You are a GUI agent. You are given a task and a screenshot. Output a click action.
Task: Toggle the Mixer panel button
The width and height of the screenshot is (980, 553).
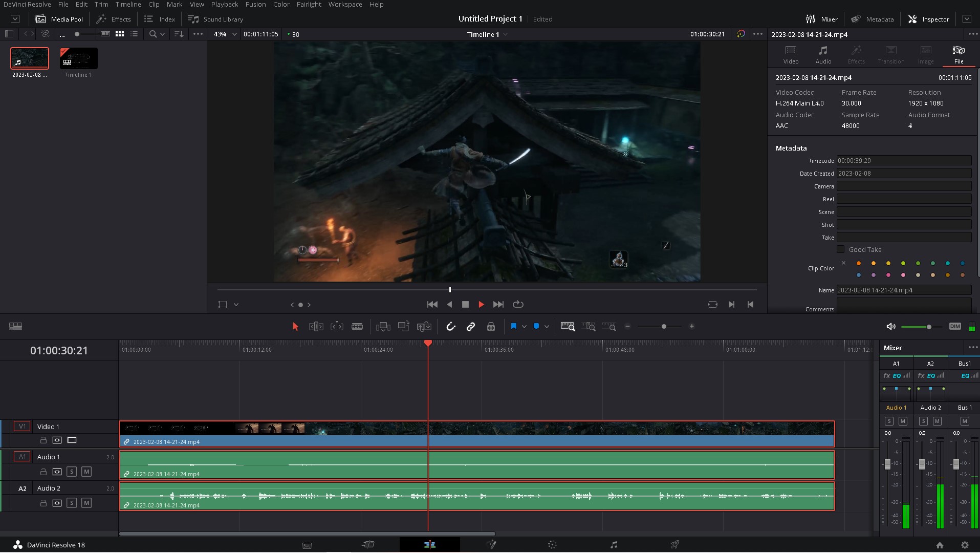[x=821, y=19]
